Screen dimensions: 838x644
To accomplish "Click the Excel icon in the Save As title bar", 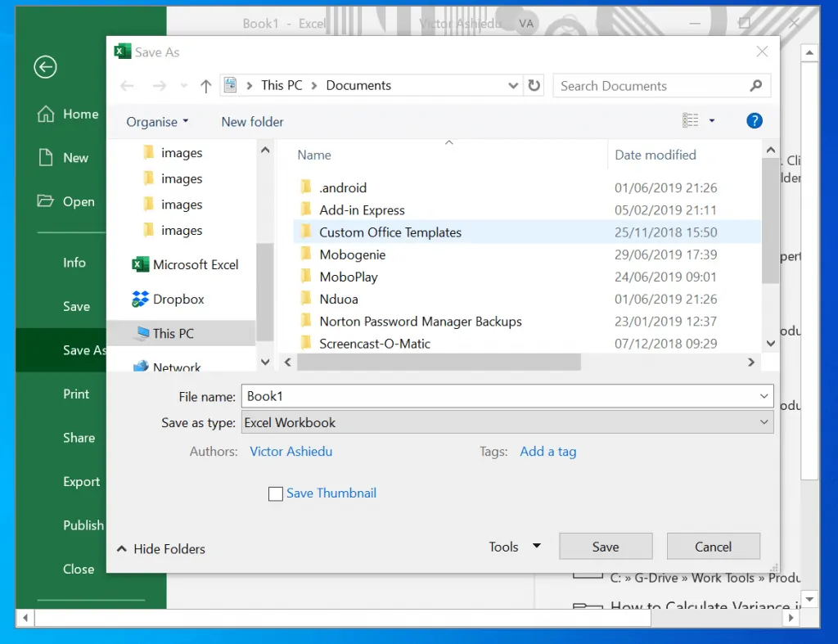I will (123, 51).
